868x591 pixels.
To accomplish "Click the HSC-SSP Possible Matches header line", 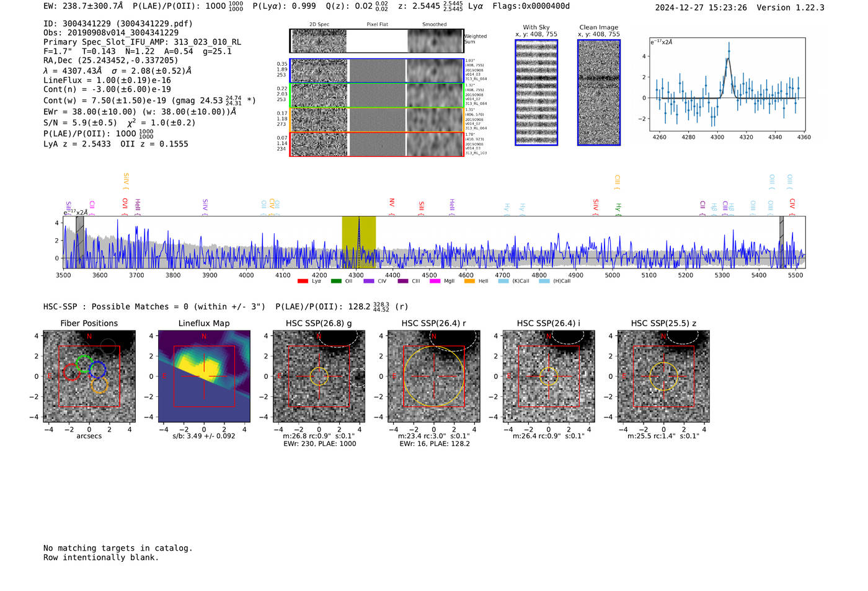I will [x=226, y=306].
